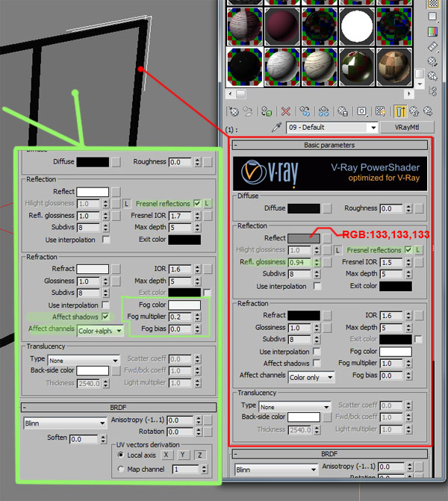Click map button beside Reflect swatch, Material Editor

coord(327,238)
